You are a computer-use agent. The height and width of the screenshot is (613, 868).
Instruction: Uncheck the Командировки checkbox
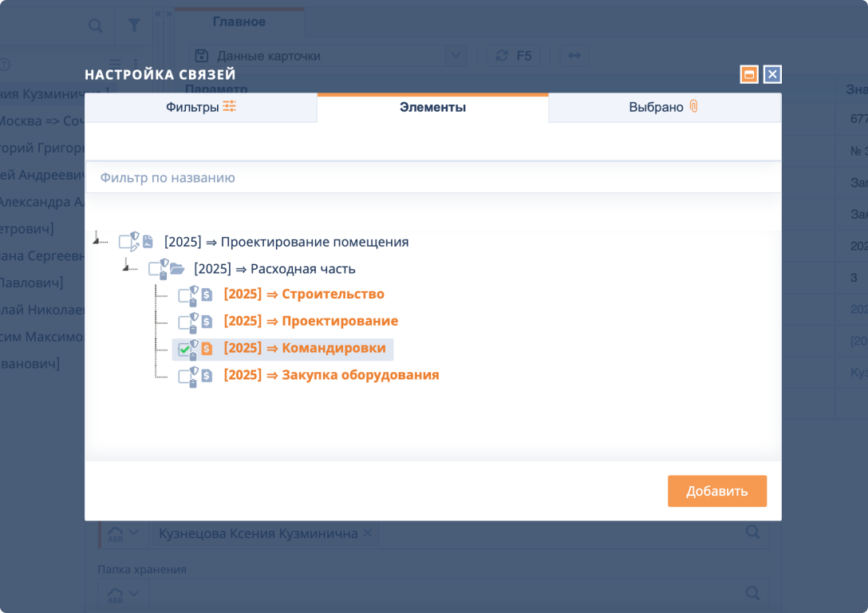coord(184,350)
